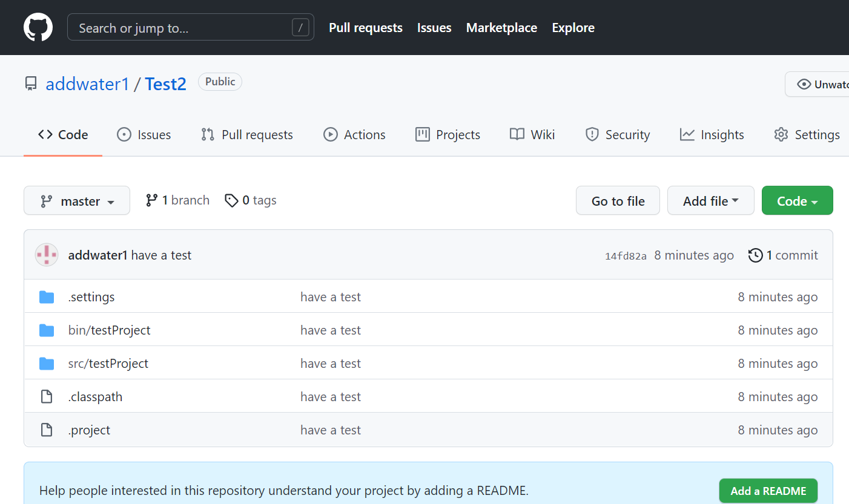Open Issues in top navigation

coord(434,28)
